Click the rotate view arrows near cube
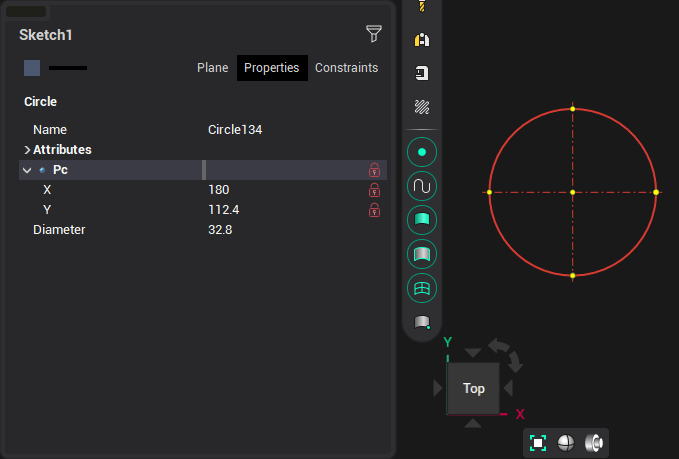Screen dimensions: 679x459 tap(505, 352)
